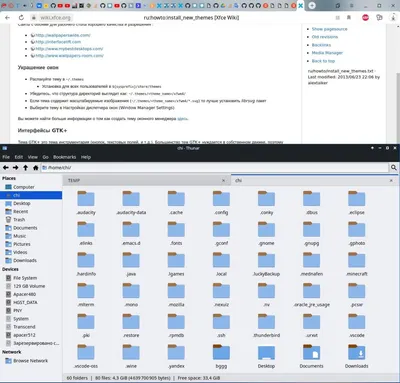Select Trash in Places sidebar
The image size is (400, 383).
click(19, 220)
